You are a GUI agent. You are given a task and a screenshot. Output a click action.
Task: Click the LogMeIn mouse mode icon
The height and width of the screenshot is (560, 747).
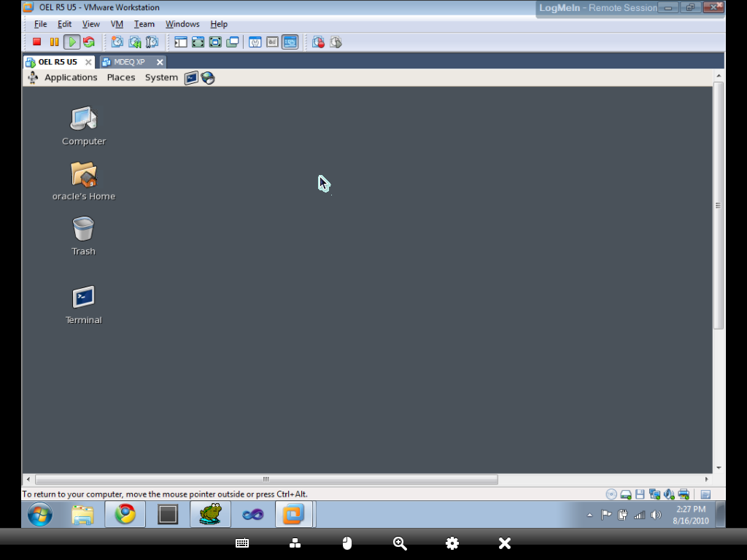click(347, 543)
